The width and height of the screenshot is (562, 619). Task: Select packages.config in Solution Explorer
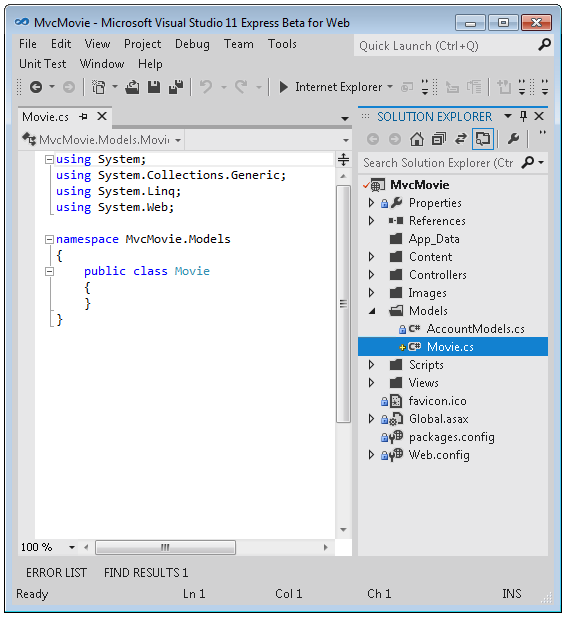point(451,437)
